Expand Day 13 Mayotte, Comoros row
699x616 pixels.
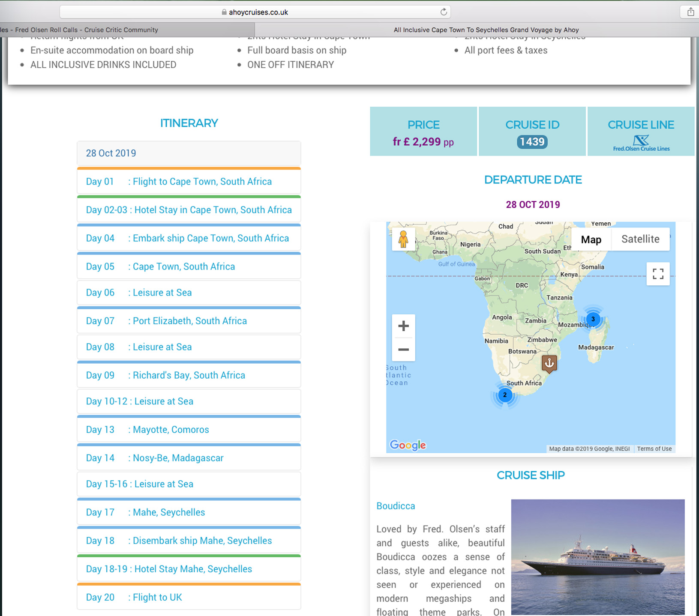click(189, 430)
